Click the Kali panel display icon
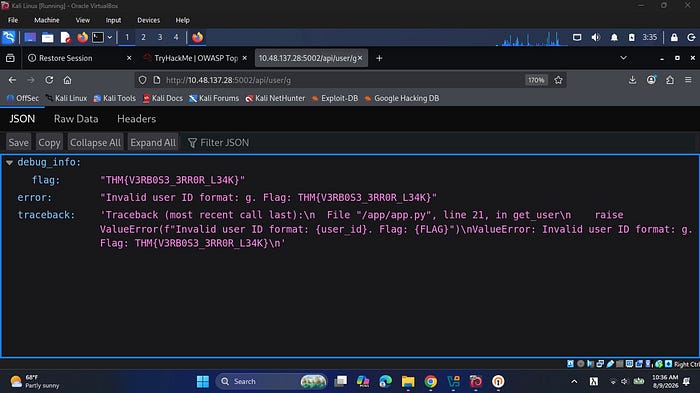This screenshot has height=393, width=700. pyautogui.click(x=577, y=38)
